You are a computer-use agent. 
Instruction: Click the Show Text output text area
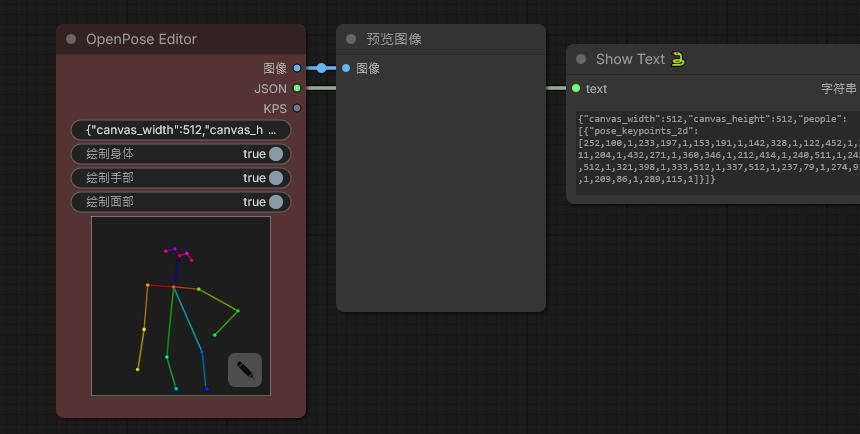(x=718, y=153)
